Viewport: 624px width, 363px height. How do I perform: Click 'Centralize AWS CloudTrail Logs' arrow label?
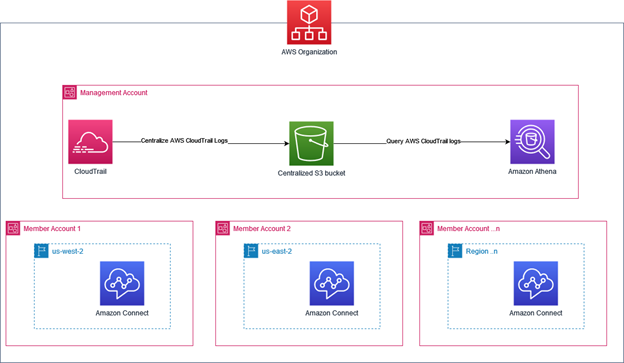point(184,141)
